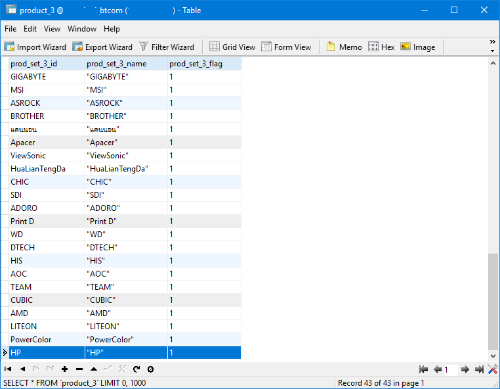
Task: Open the Help menu
Action: 111,29
